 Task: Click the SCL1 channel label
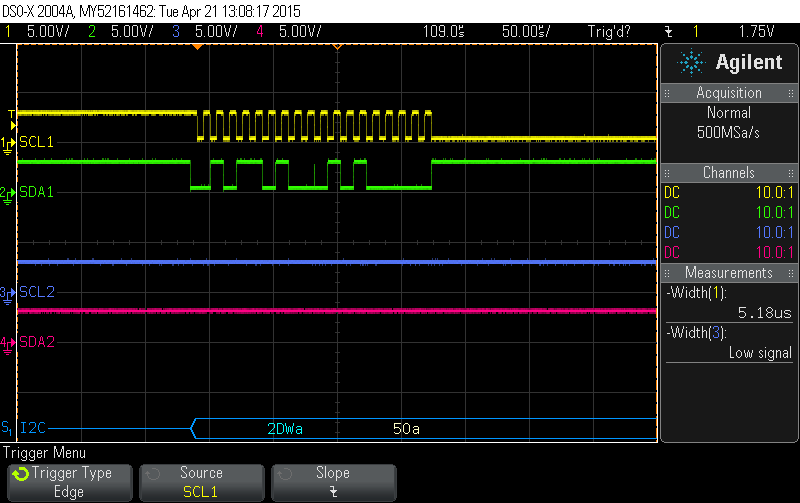coord(36,142)
